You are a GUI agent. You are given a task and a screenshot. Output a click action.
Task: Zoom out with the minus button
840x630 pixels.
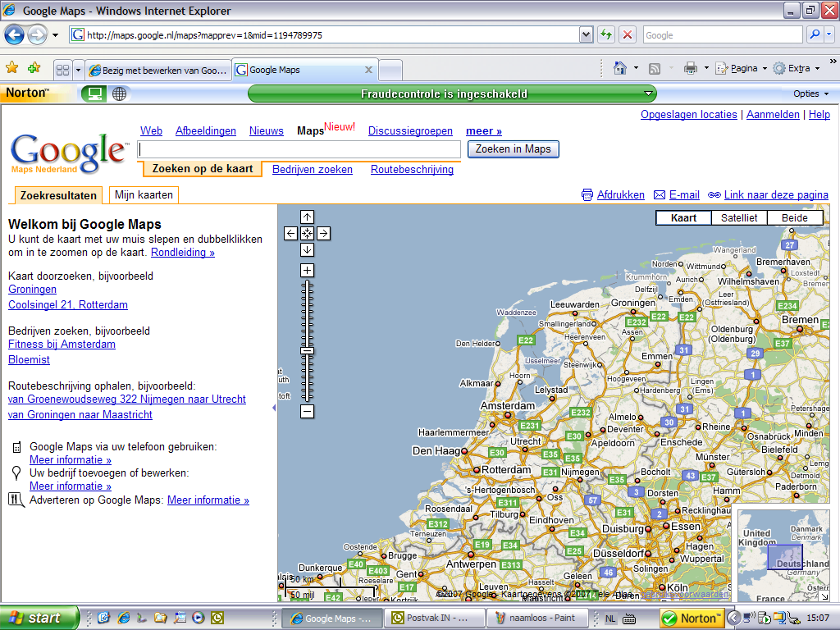point(307,412)
